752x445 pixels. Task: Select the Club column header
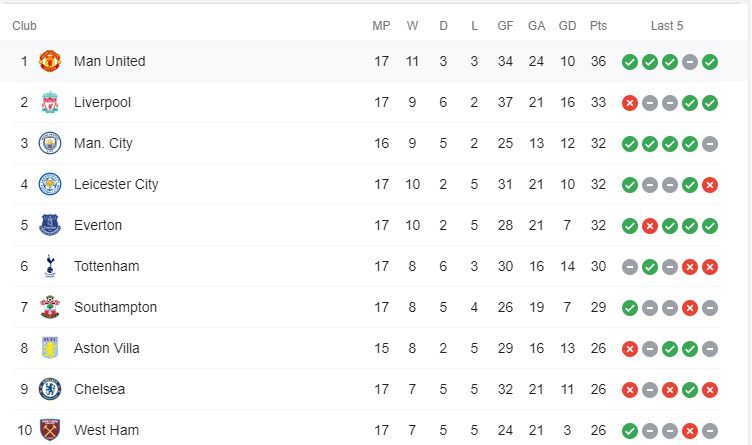[x=24, y=26]
